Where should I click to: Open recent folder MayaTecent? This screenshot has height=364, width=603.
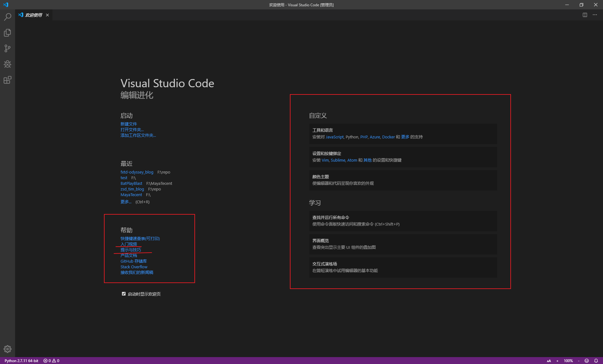pos(131,195)
